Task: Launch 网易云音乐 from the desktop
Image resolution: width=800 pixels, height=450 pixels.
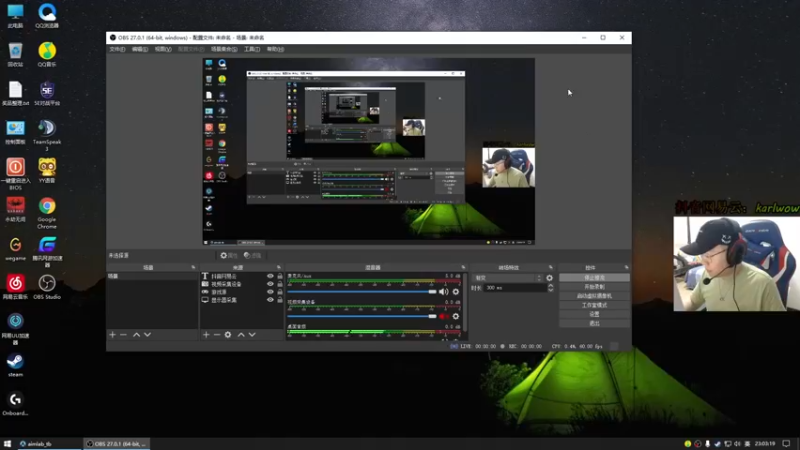Action: tap(15, 287)
